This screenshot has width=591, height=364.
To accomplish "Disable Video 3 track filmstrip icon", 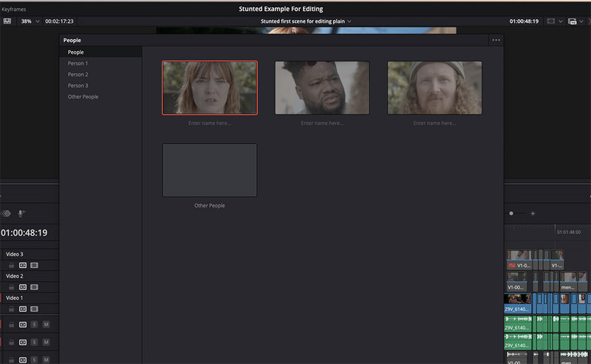I will tap(34, 265).
